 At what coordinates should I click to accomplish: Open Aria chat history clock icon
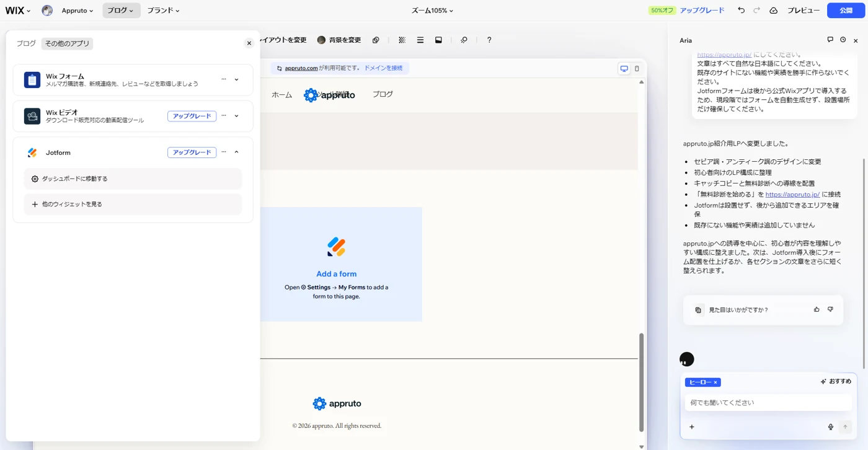843,40
